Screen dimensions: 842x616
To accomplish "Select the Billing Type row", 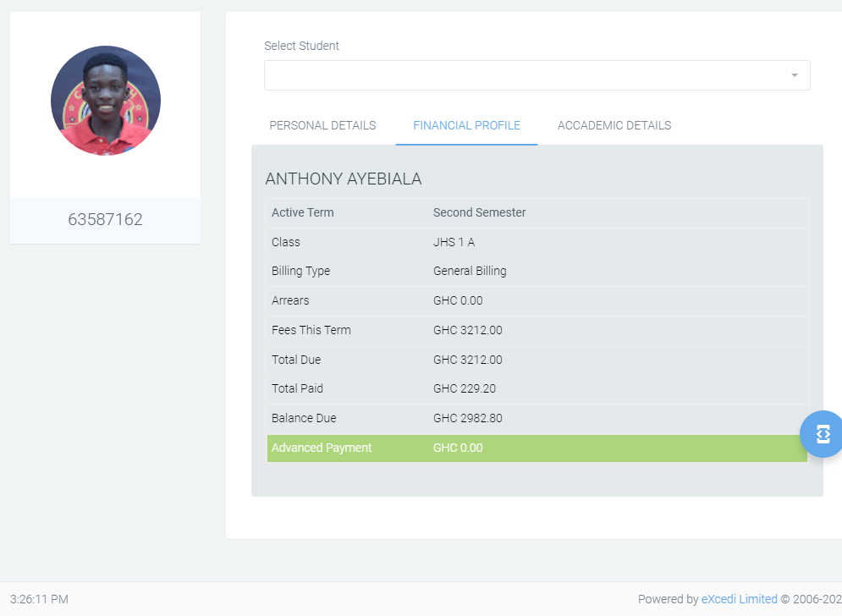I will [537, 272].
